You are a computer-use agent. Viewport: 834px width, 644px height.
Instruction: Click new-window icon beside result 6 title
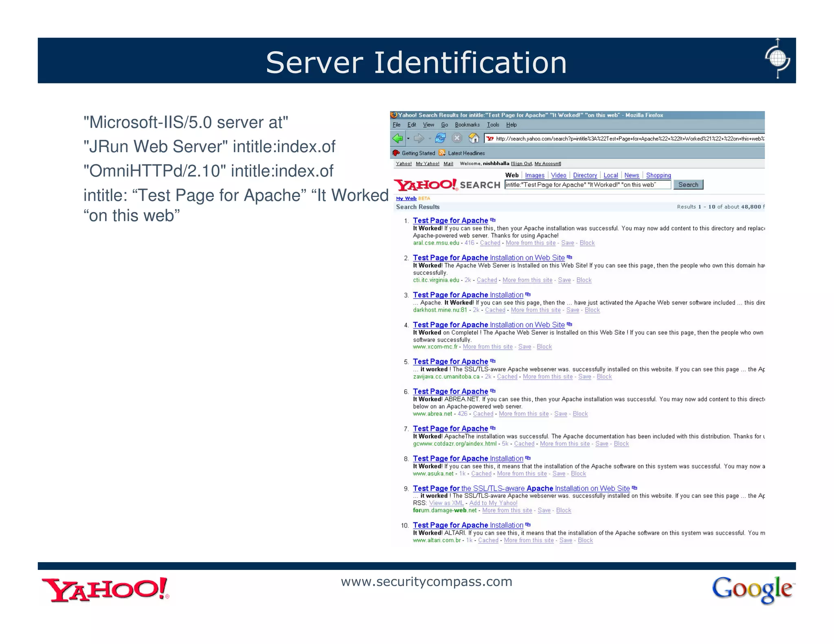(493, 391)
